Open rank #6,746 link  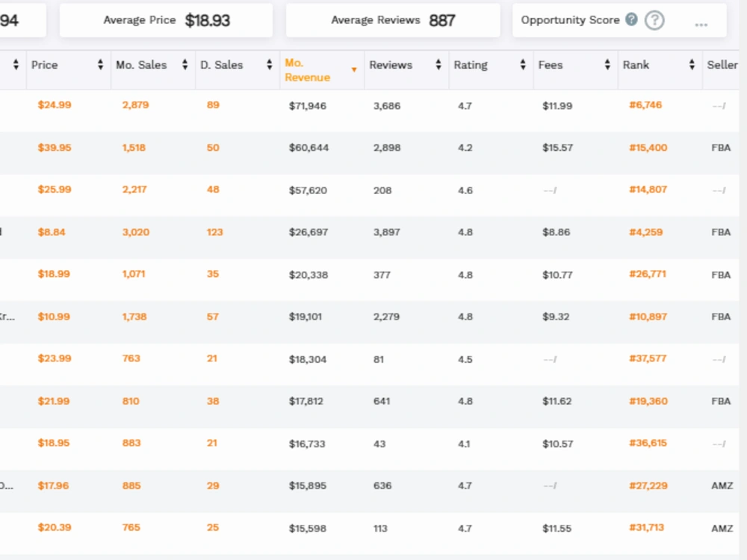click(x=645, y=105)
